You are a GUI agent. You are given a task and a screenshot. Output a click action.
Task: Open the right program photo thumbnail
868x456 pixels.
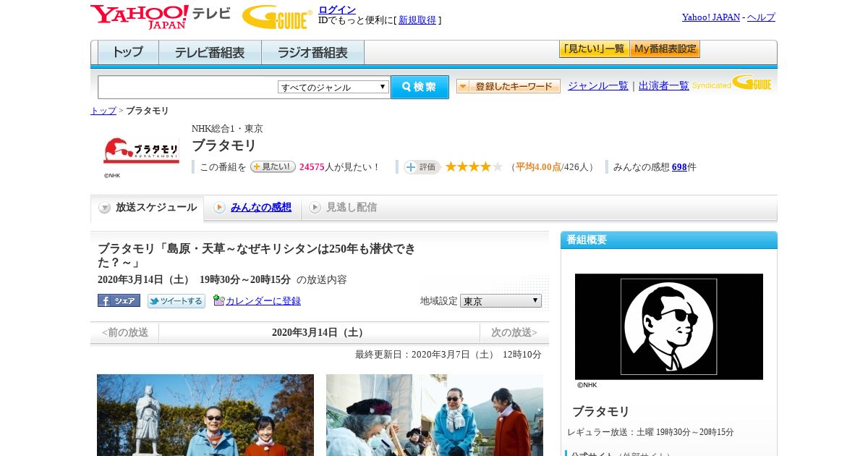[435, 415]
